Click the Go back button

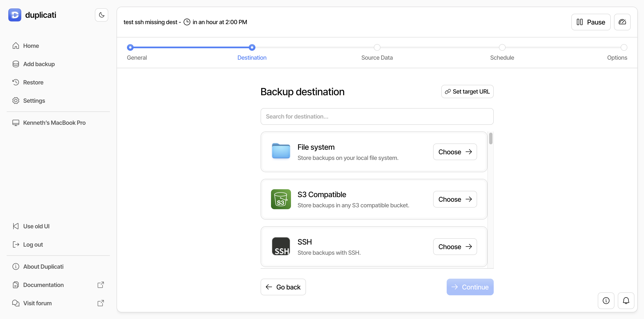[283, 287]
